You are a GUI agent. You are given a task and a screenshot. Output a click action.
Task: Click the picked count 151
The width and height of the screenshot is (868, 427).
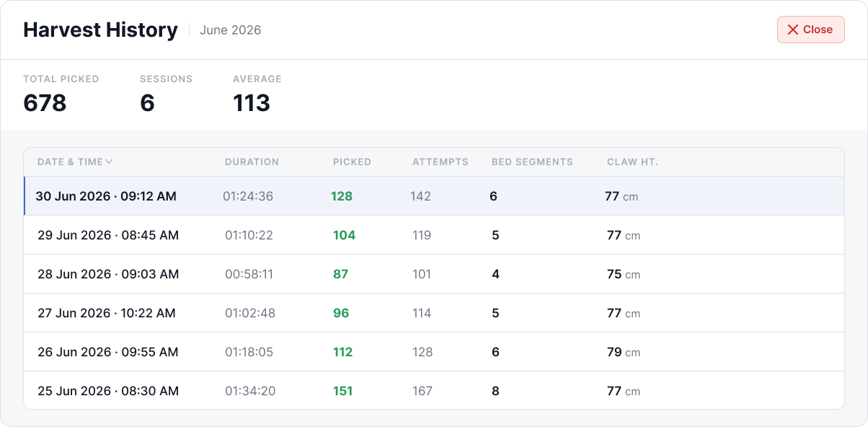(342, 391)
